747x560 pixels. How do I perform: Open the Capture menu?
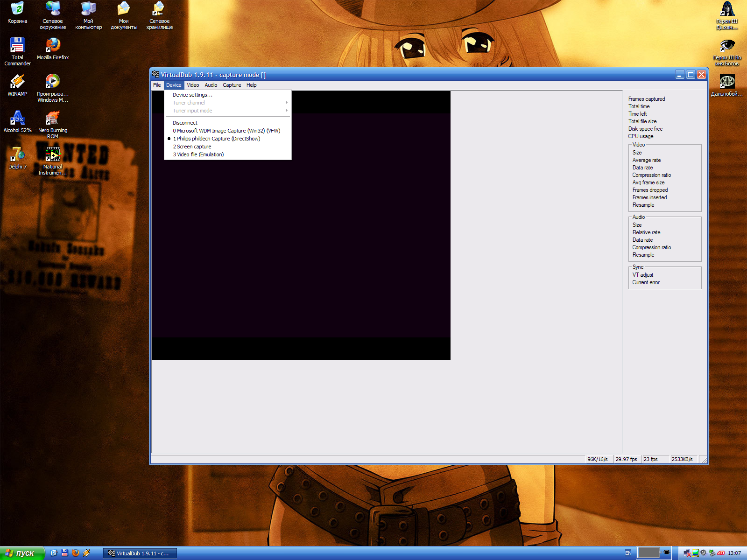232,85
